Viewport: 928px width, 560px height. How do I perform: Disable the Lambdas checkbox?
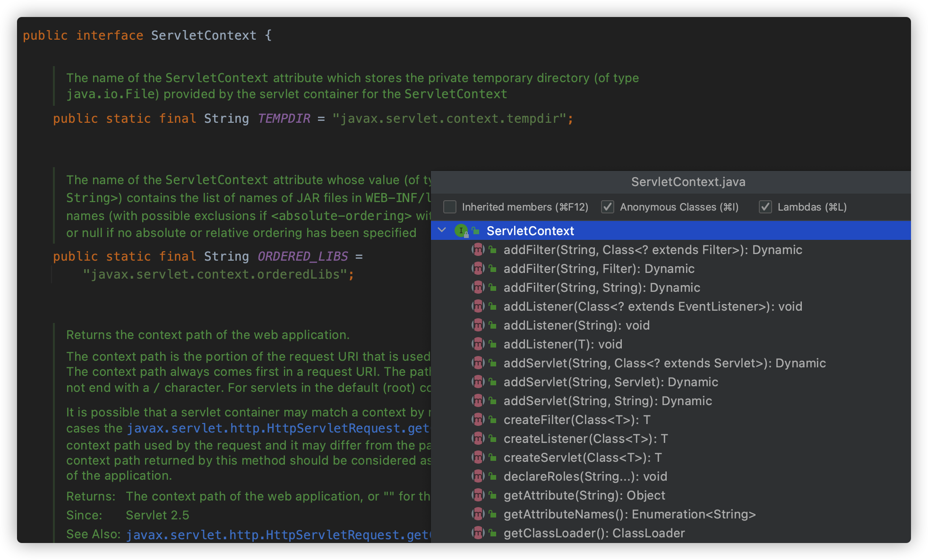point(765,207)
